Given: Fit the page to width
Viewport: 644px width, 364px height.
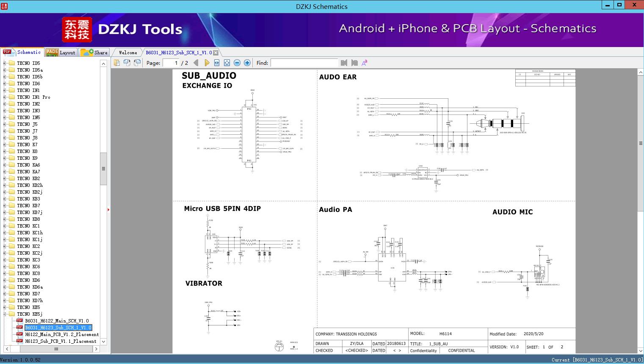Looking at the screenshot, I should (217, 63).
